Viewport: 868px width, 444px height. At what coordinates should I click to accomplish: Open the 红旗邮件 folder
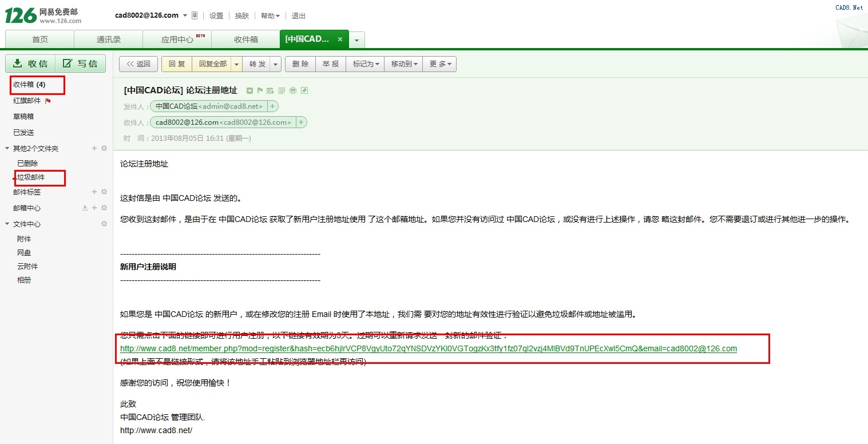tap(27, 101)
